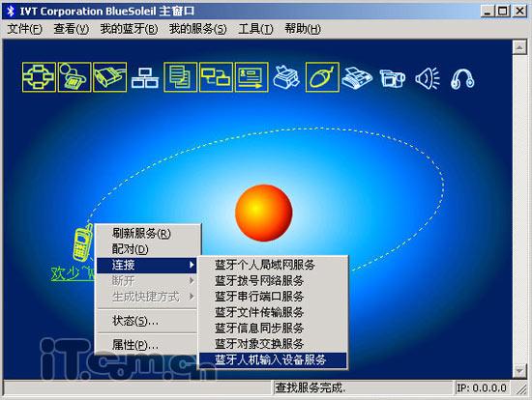532x400 pixels.
Task: Click the Basic Imaging camera icon
Action: 392,78
